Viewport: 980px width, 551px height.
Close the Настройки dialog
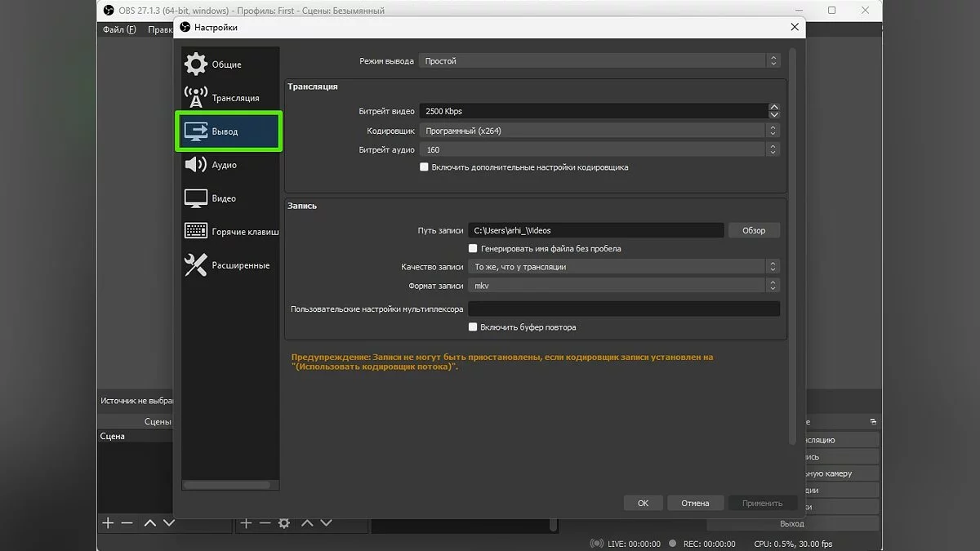(795, 27)
